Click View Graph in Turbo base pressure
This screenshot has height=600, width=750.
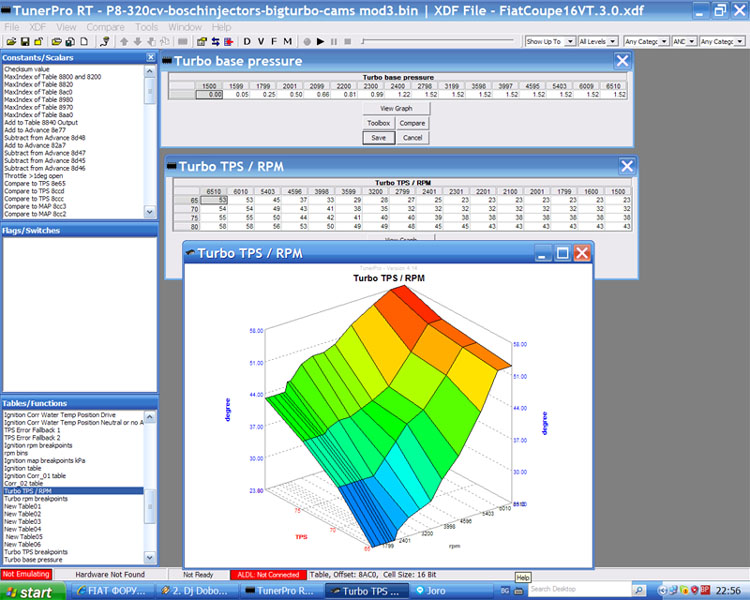tap(396, 108)
